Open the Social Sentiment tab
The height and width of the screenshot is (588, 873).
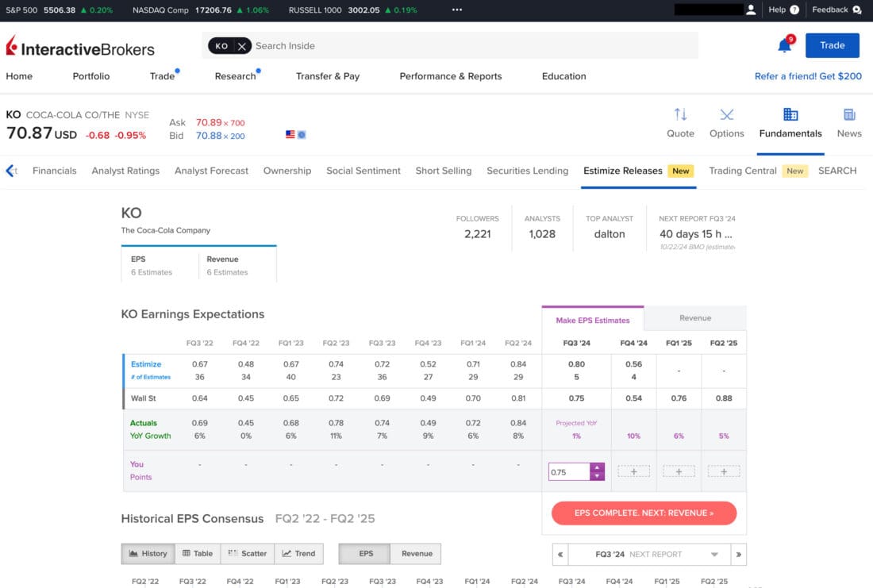363,171
